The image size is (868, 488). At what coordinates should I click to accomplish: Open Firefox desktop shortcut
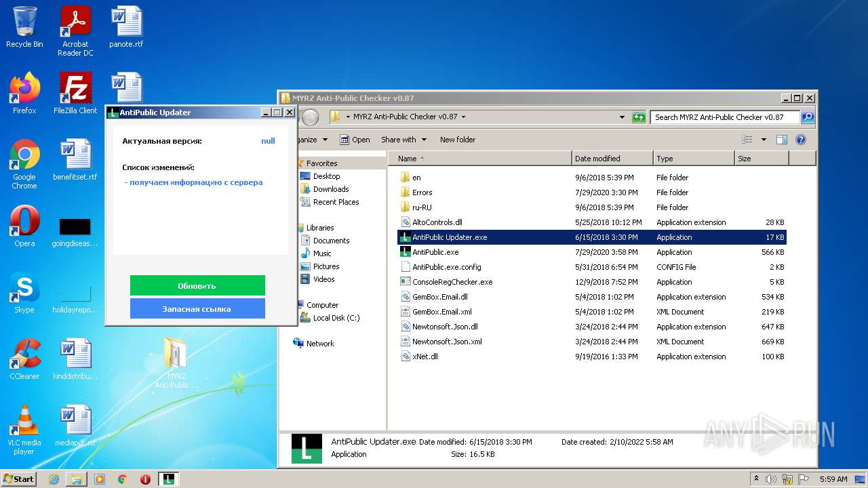(x=24, y=94)
